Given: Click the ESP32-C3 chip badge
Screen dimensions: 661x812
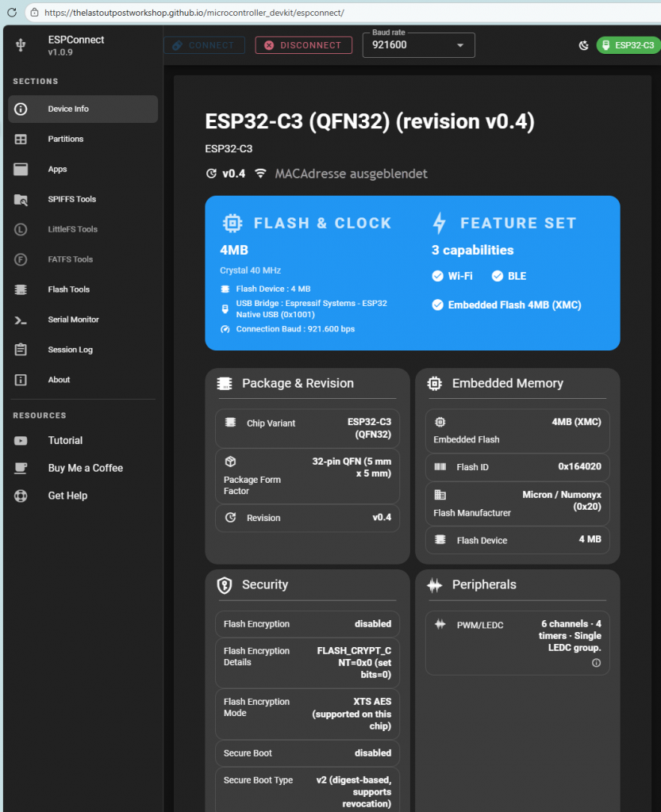Looking at the screenshot, I should pyautogui.click(x=629, y=46).
